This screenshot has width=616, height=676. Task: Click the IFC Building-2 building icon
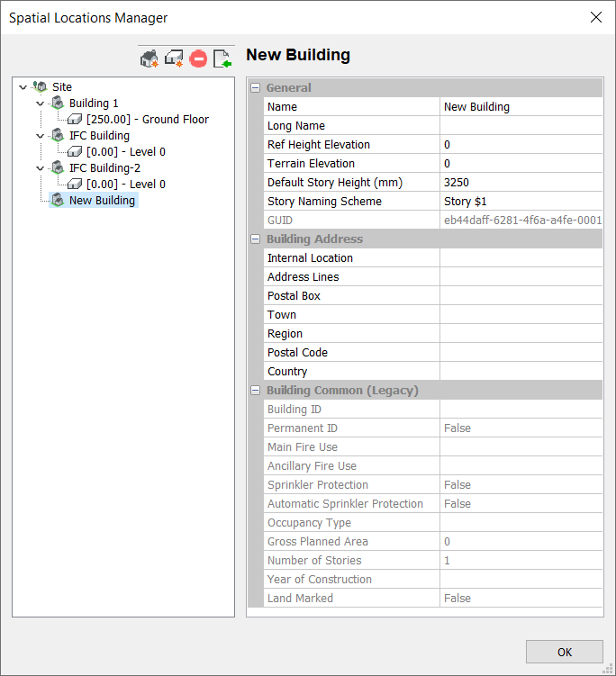(58, 168)
